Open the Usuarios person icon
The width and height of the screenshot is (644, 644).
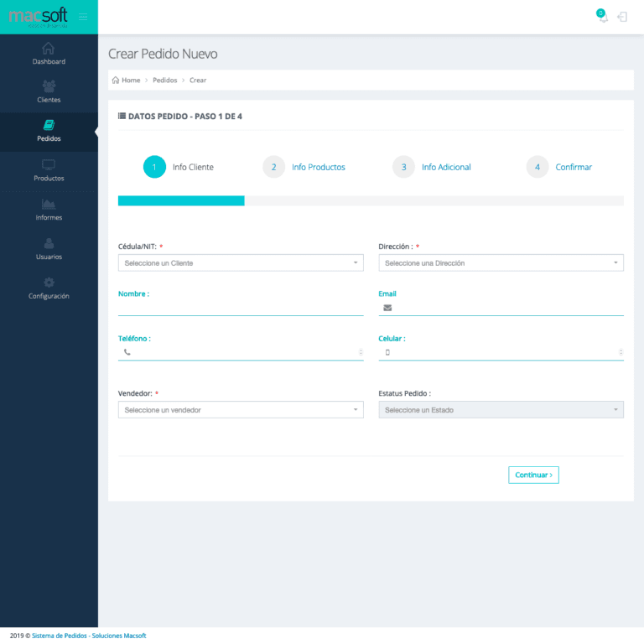(x=49, y=243)
